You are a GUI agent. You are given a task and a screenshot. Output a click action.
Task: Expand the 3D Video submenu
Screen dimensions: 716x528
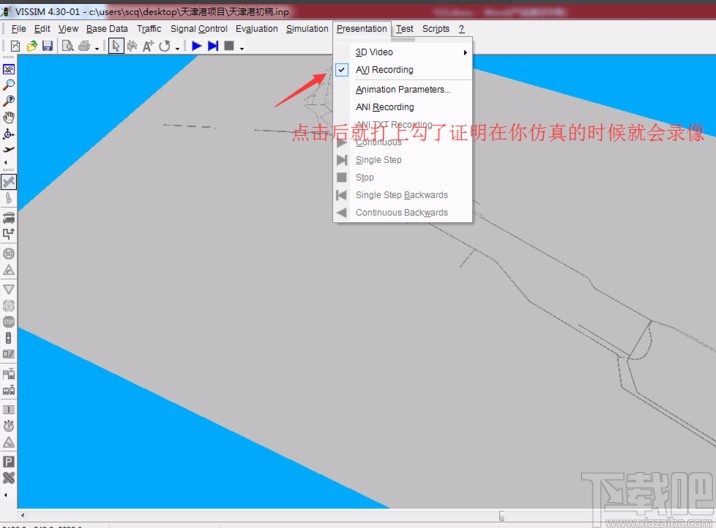coord(402,53)
